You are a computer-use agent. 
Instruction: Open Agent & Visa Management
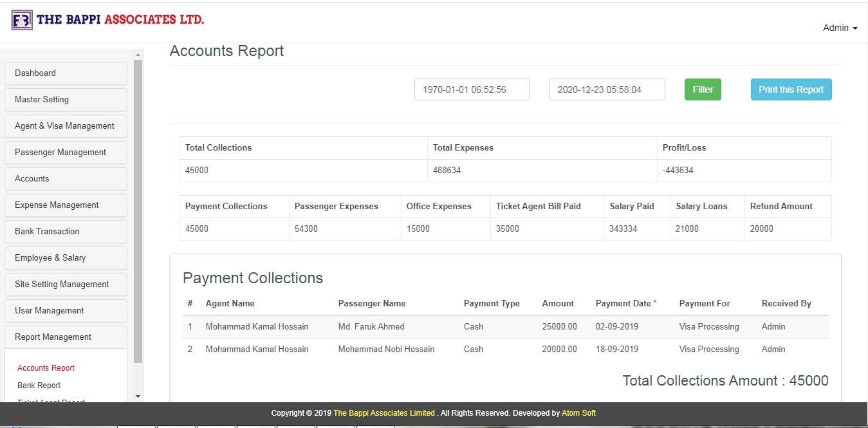click(x=65, y=126)
